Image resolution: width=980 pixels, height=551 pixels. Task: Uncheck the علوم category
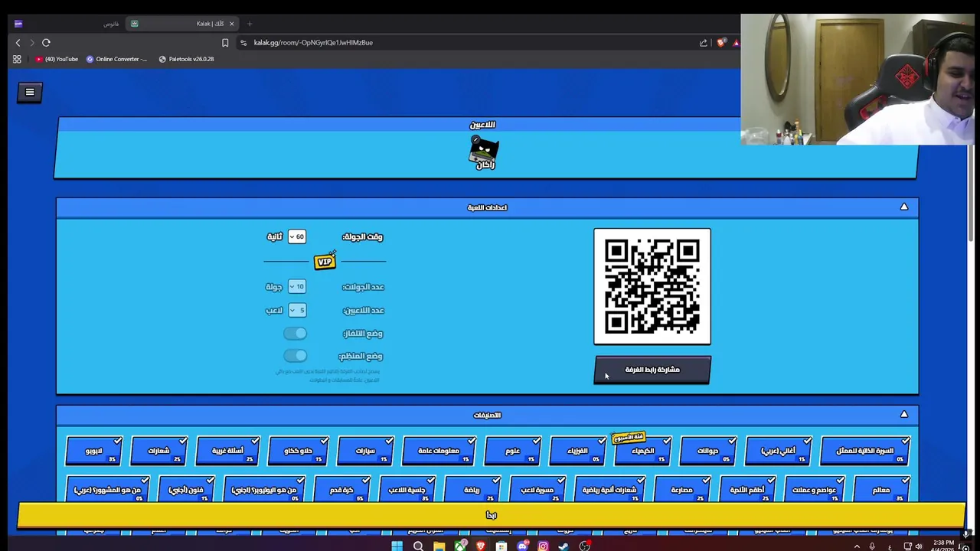tap(513, 451)
